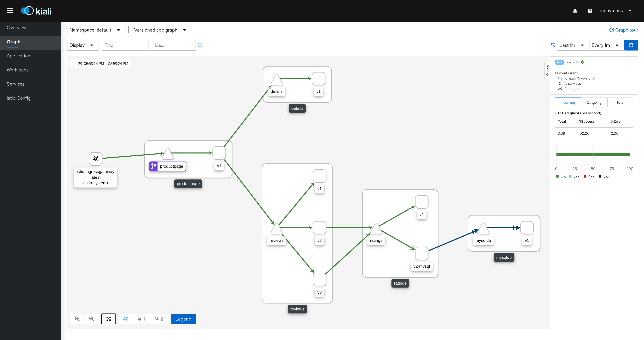Switch to the Outgoing tab
Image resolution: width=644 pixels, height=340 pixels.
pyautogui.click(x=594, y=103)
